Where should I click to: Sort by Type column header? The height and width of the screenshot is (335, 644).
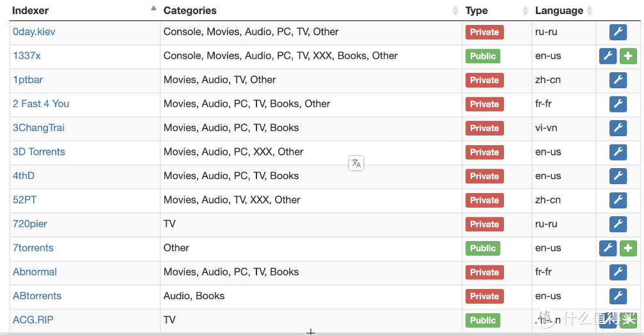(x=476, y=10)
